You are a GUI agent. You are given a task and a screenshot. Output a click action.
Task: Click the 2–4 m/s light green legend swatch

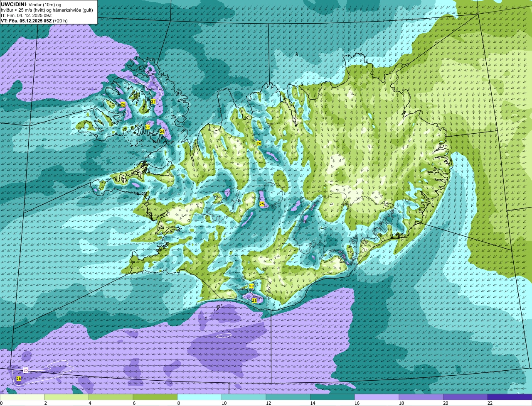pyautogui.click(x=66, y=397)
